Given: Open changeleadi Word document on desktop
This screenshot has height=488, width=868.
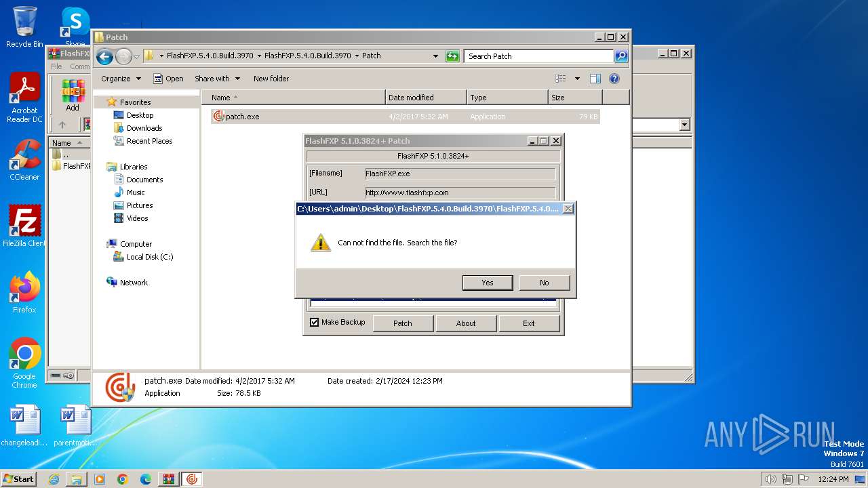Looking at the screenshot, I should click(x=25, y=426).
